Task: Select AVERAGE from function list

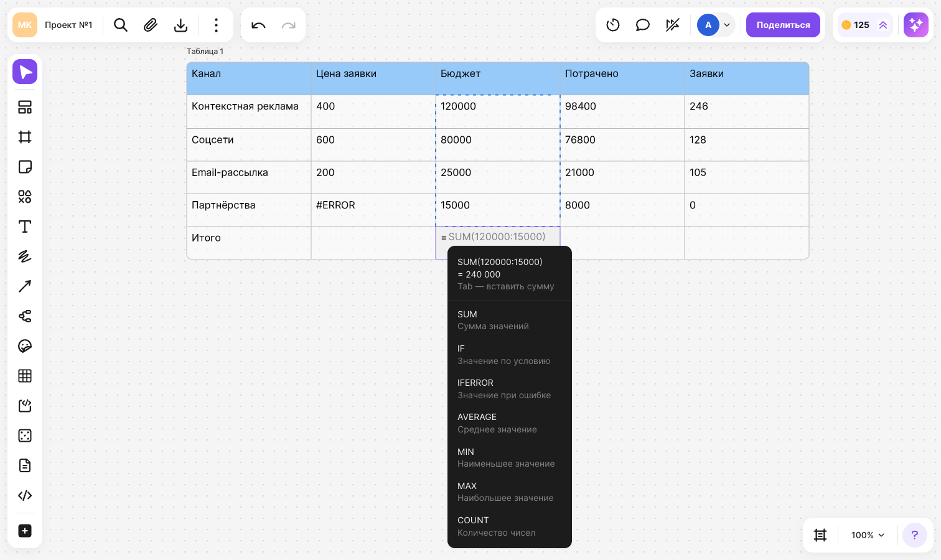Action: pos(510,423)
